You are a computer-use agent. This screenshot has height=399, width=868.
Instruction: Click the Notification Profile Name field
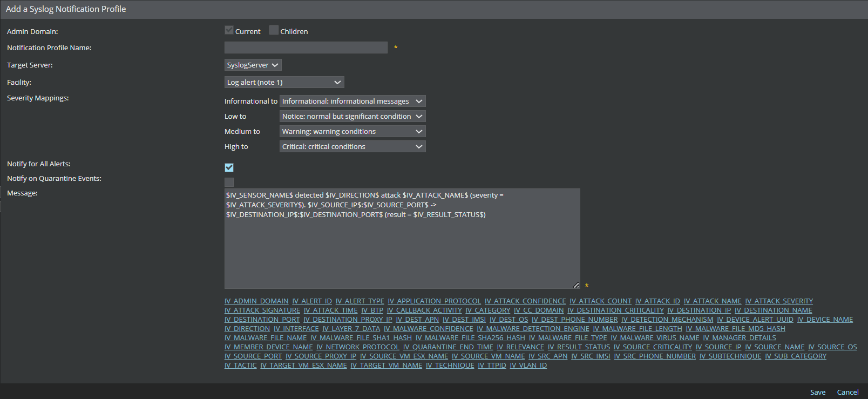[306, 48]
